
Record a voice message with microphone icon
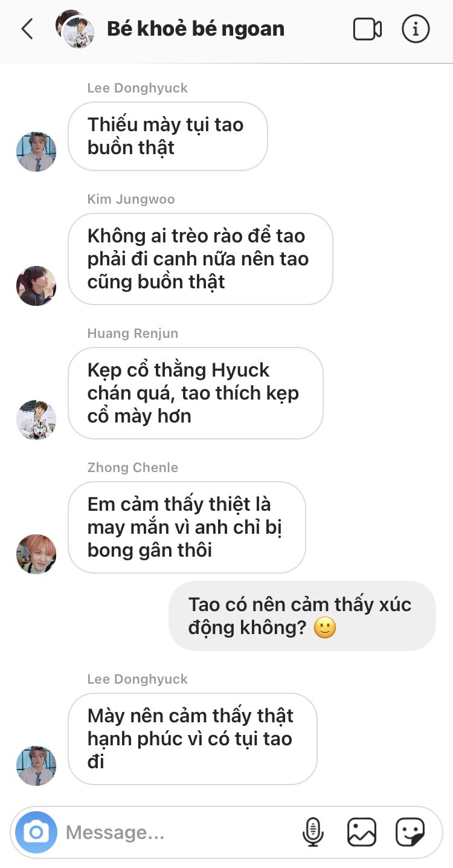click(x=313, y=832)
